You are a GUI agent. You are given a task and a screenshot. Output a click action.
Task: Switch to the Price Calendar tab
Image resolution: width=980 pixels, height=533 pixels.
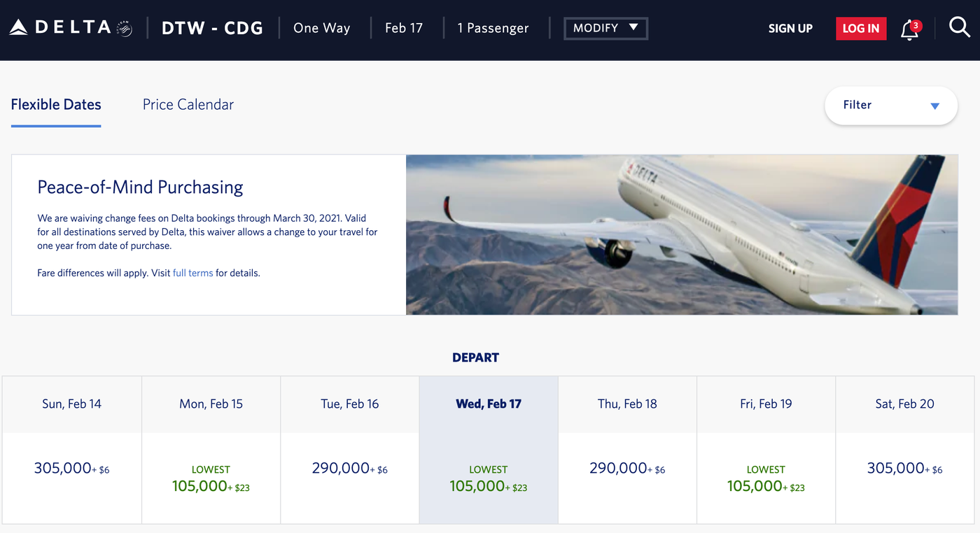click(x=188, y=104)
